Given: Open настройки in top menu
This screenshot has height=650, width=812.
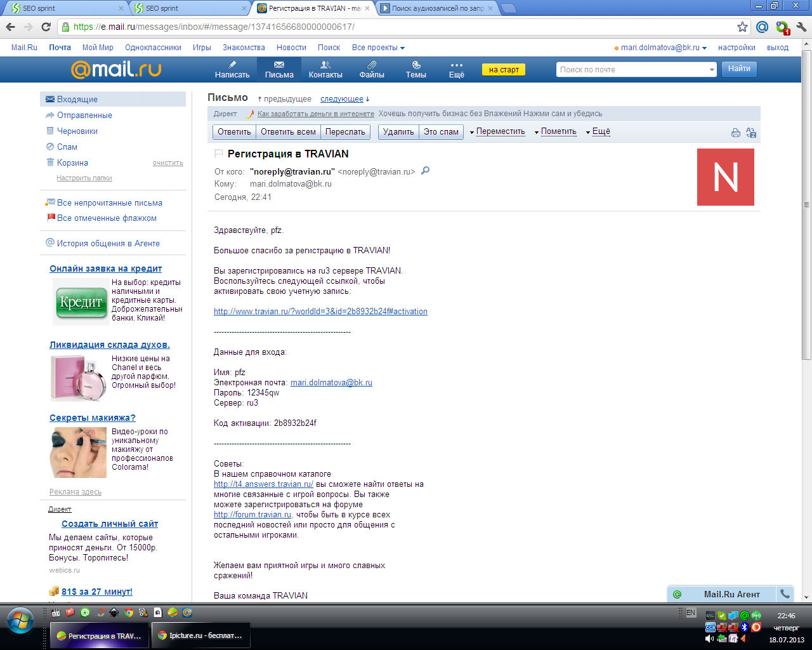Looking at the screenshot, I should point(737,48).
